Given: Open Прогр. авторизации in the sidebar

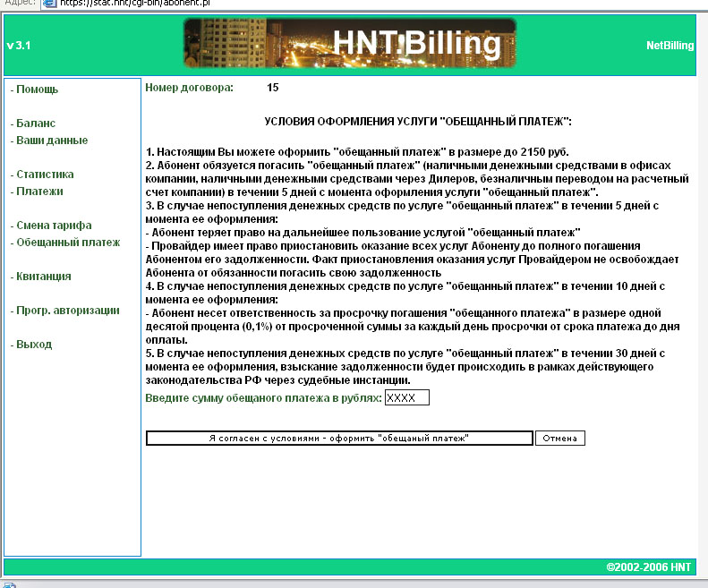Looking at the screenshot, I should pyautogui.click(x=68, y=311).
